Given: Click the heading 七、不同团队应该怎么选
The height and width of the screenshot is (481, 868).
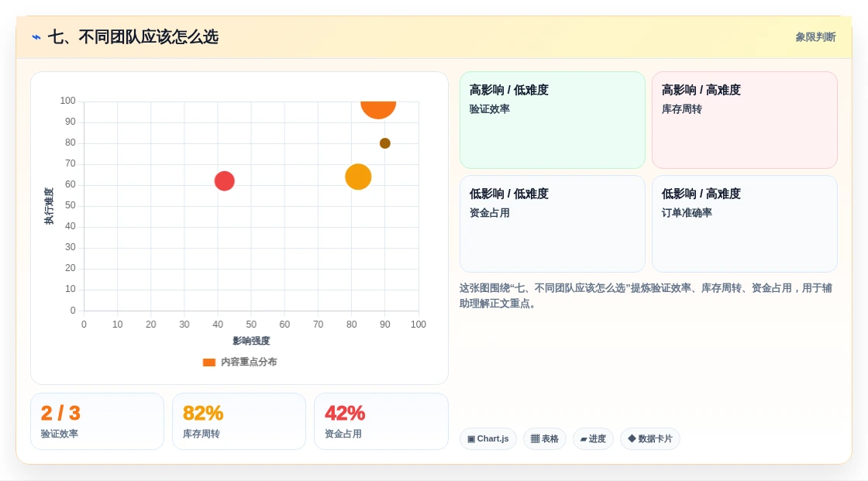Looking at the screenshot, I should pyautogui.click(x=133, y=37).
